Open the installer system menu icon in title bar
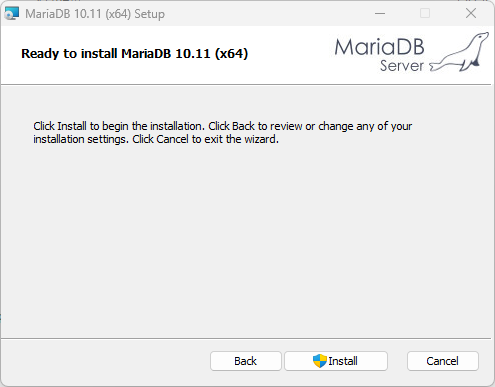 (x=12, y=14)
